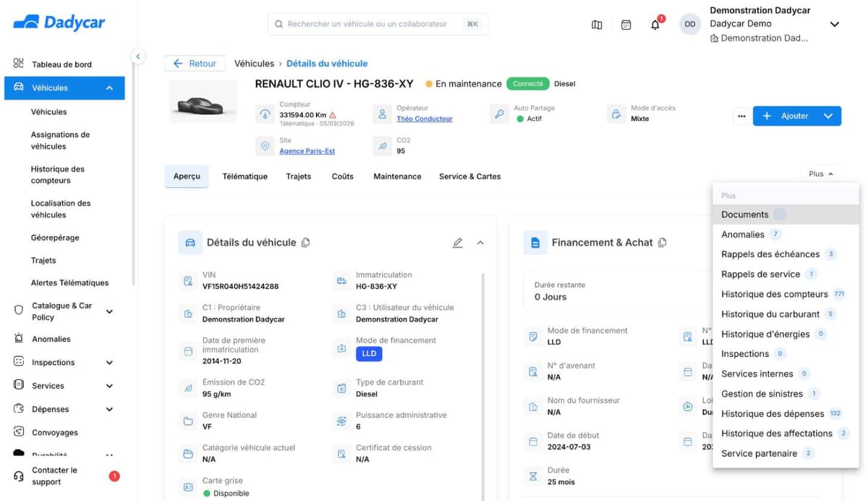Collapse the Véhicules sidebar section

(109, 88)
